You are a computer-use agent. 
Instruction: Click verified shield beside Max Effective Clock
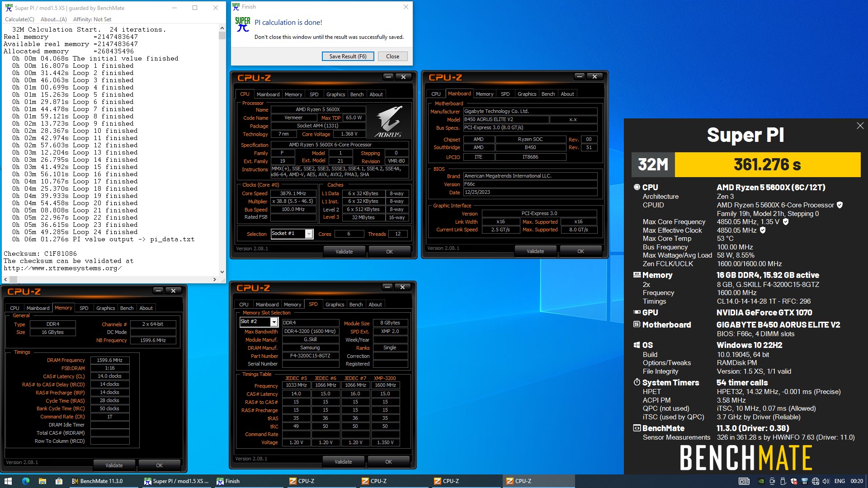763,230
